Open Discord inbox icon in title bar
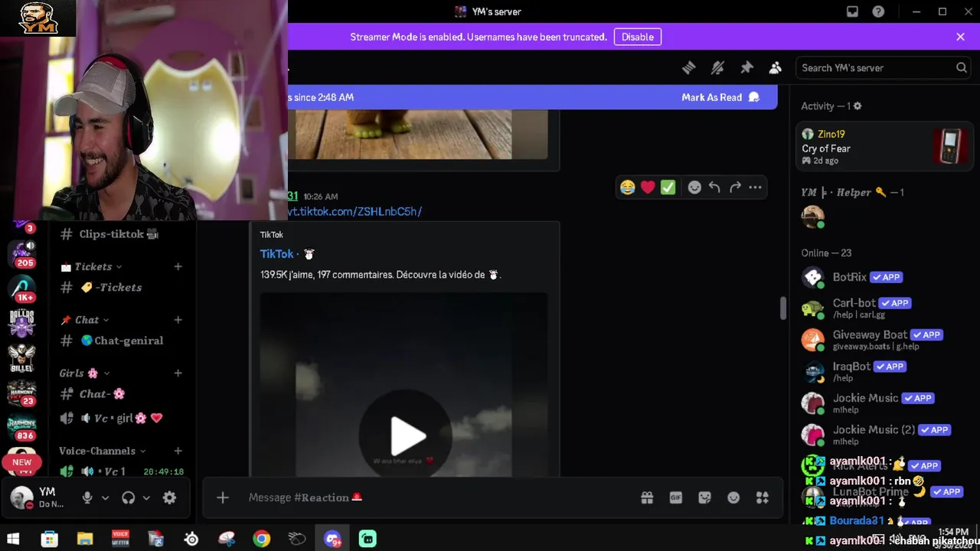Image resolution: width=980 pixels, height=551 pixels. [x=852, y=11]
